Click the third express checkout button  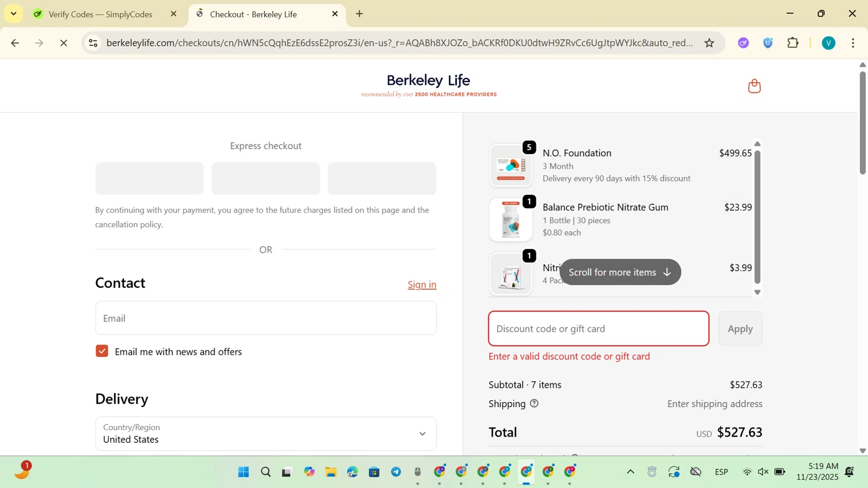382,178
